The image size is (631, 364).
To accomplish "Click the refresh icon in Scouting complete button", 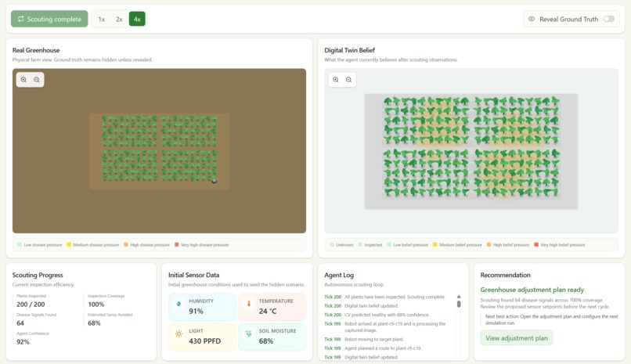I will point(20,19).
